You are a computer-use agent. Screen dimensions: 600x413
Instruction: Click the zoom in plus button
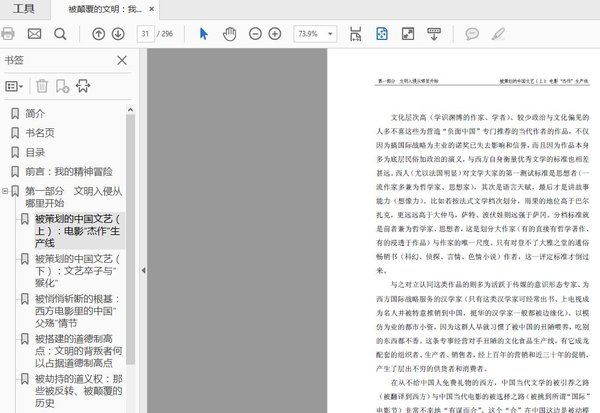[275, 34]
